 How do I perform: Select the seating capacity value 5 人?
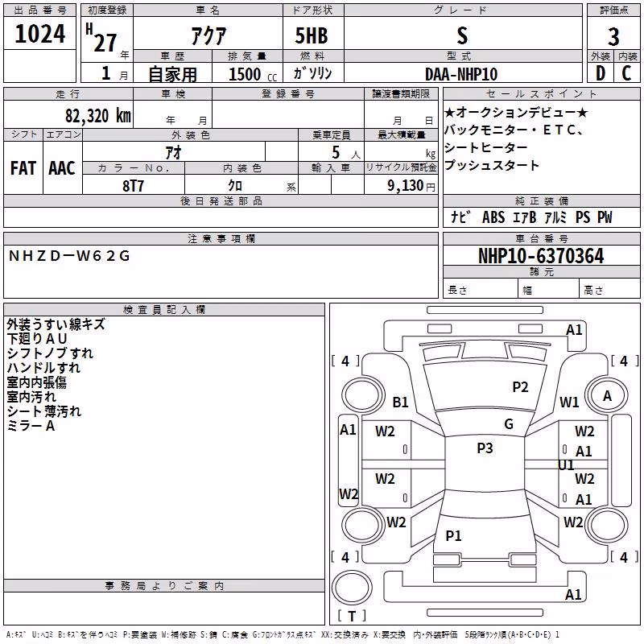345,153
